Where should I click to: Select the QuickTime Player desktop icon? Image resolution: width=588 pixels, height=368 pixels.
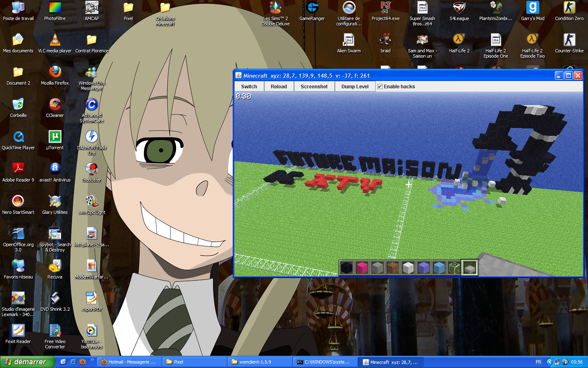point(18,140)
